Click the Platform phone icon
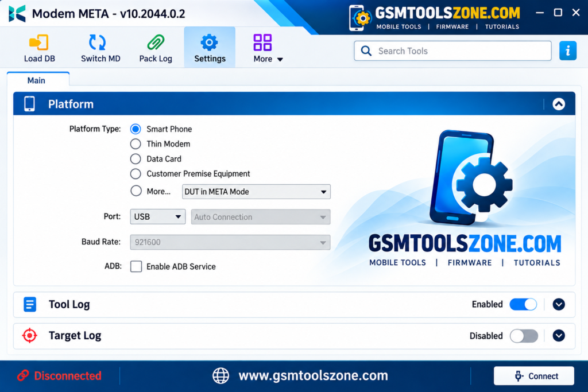Screen dimensions: 588x392 30,104
